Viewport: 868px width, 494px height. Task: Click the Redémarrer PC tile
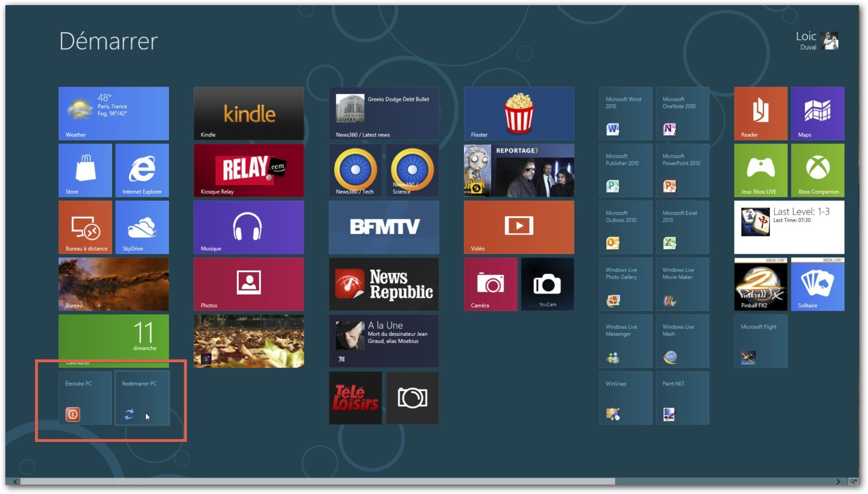click(142, 398)
